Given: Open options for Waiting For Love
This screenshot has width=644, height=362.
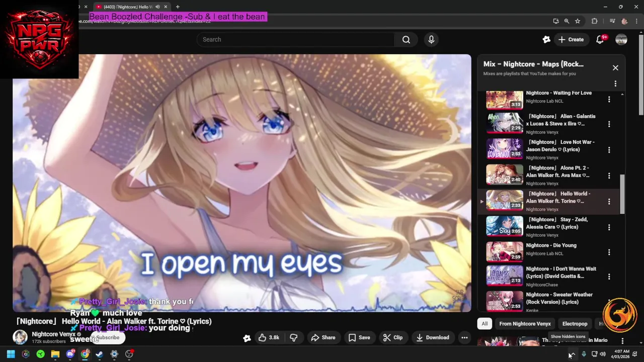Looking at the screenshot, I should click(609, 100).
